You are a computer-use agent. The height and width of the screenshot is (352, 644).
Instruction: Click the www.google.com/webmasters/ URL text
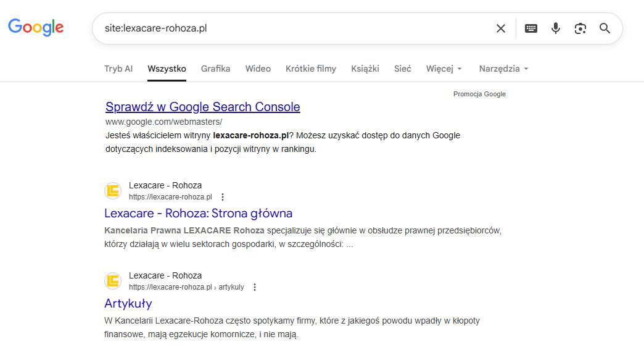pyautogui.click(x=164, y=122)
